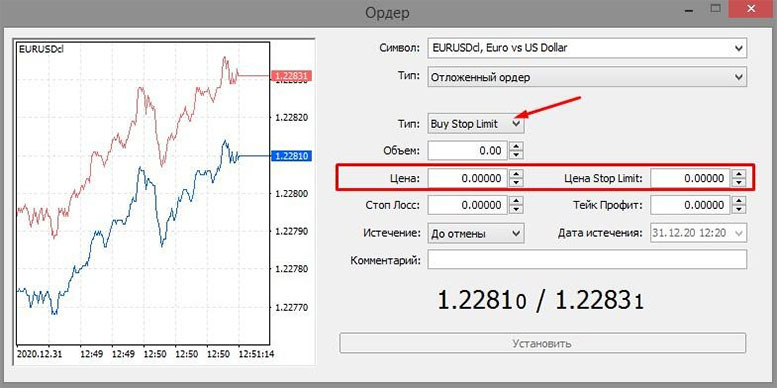This screenshot has width=777, height=388.
Task: Increase the Тейк Профит value
Action: tap(739, 200)
